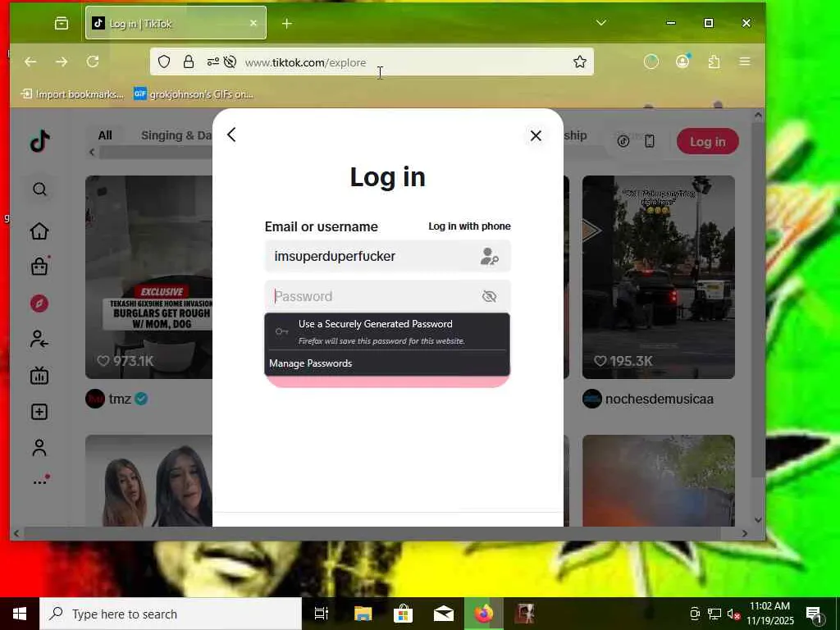This screenshot has width=840, height=630.
Task: Open the Mail app in the taskbar
Action: [x=444, y=614]
